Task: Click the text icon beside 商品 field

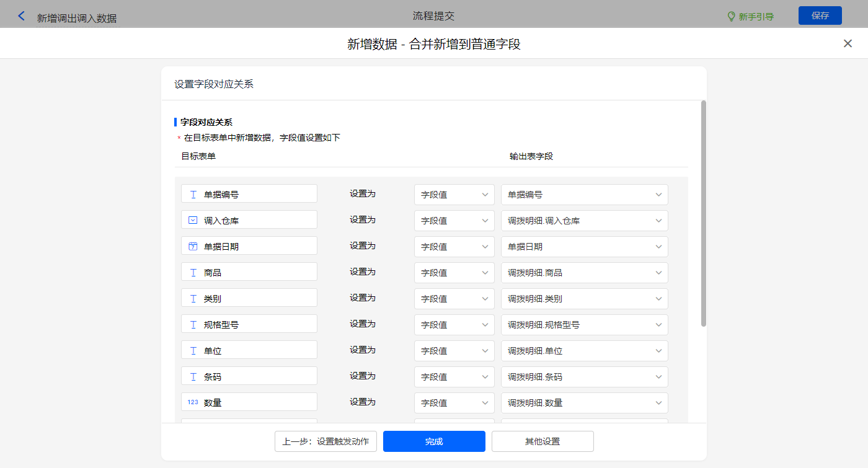Action: 193,272
